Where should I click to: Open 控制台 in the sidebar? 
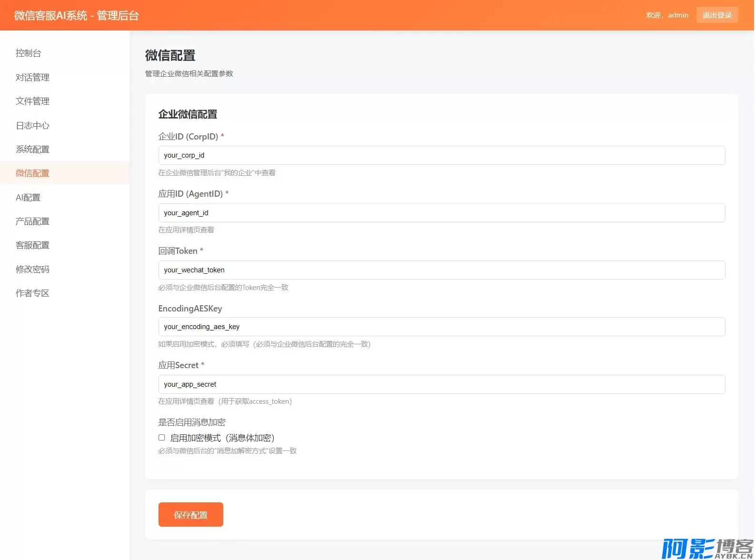(29, 53)
